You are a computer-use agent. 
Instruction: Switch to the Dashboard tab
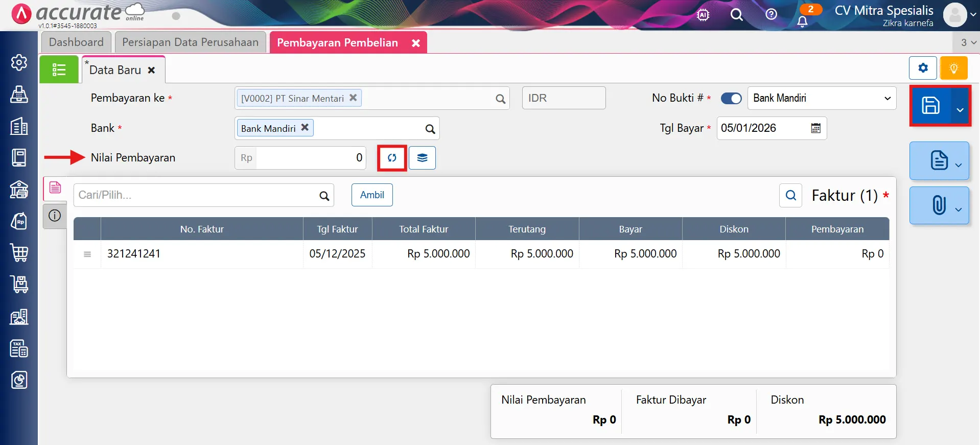(x=76, y=42)
